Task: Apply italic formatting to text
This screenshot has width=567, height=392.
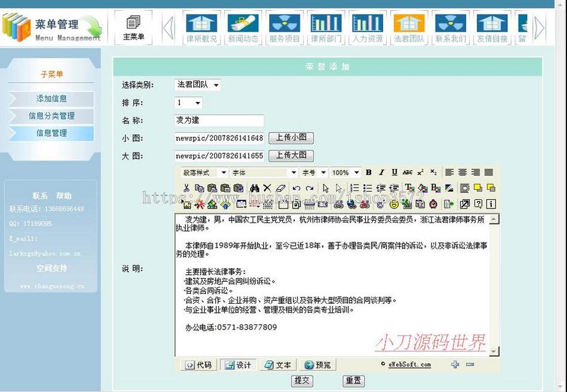Action: coord(382,173)
